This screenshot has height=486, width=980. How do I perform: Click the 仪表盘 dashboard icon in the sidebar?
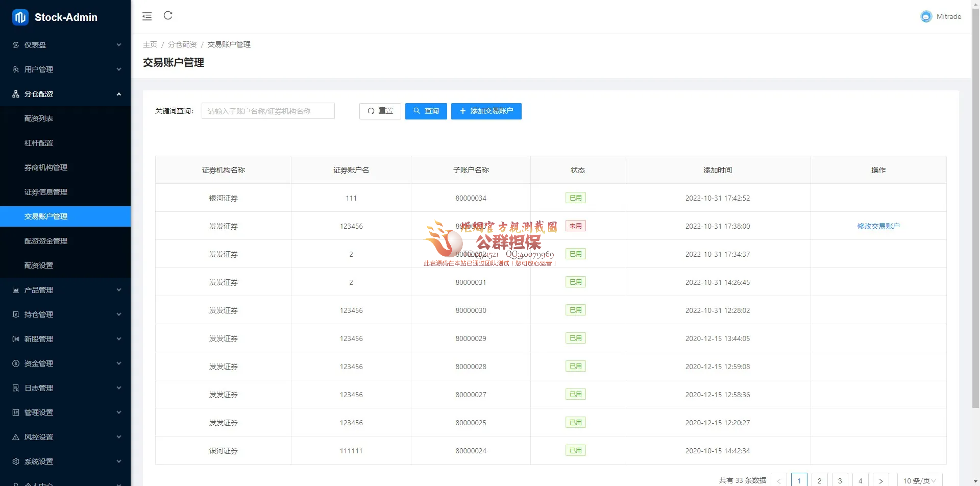16,45
